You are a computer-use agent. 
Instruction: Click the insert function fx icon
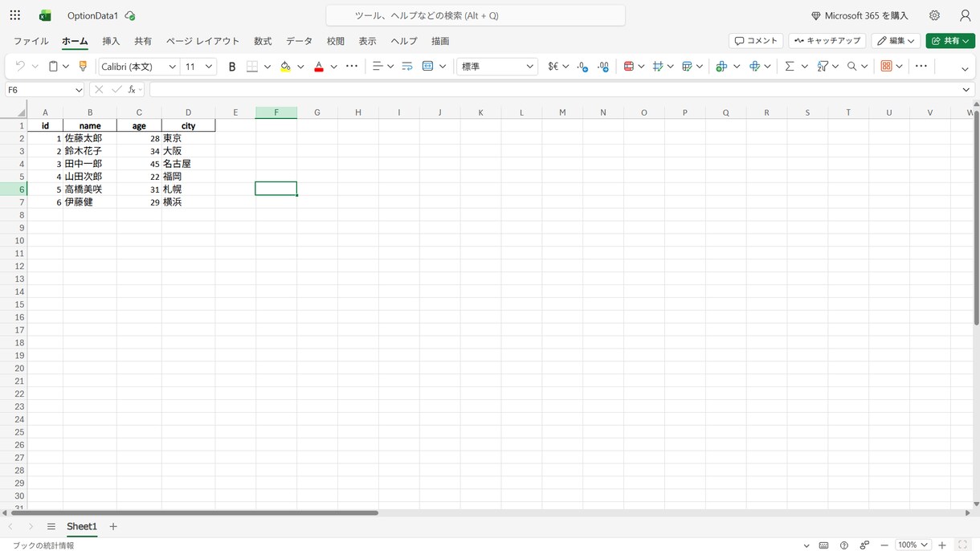[x=132, y=90]
